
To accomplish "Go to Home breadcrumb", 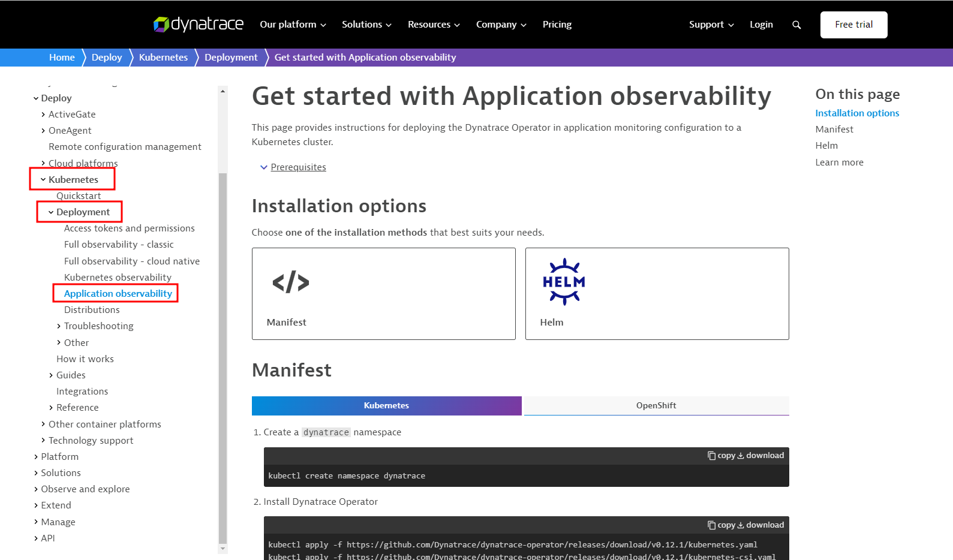I will click(62, 58).
